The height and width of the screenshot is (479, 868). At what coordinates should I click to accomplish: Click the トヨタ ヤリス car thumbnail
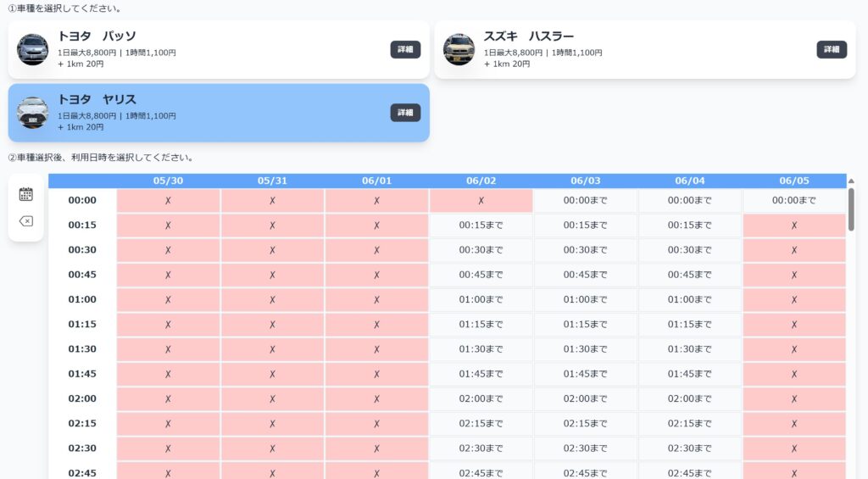(33, 113)
